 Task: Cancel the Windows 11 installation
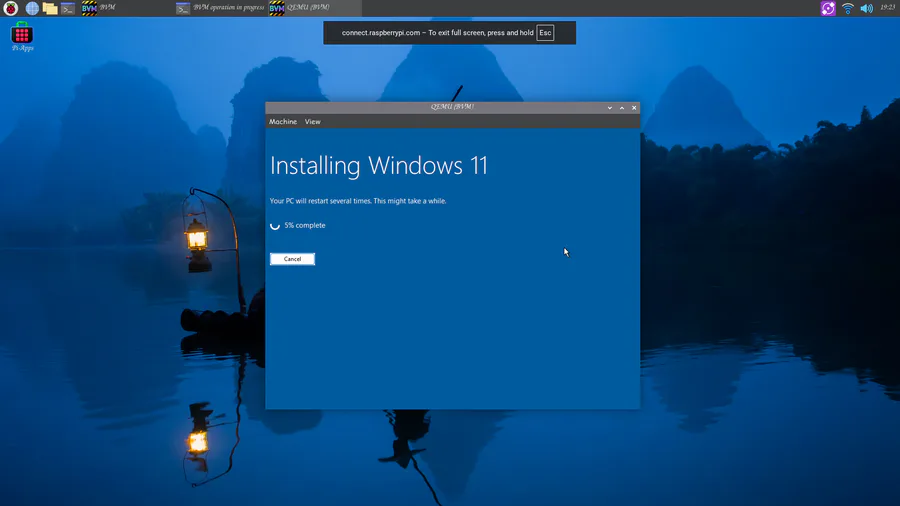point(292,259)
